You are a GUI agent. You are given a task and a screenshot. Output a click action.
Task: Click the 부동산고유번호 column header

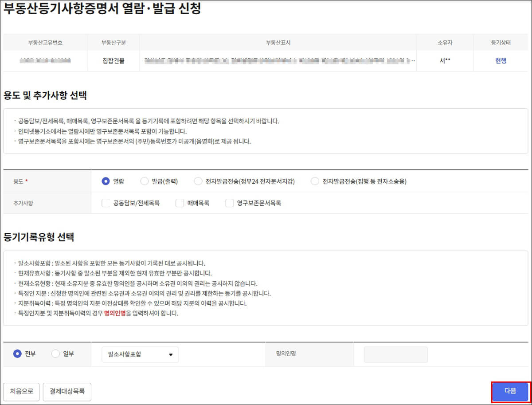click(x=46, y=43)
